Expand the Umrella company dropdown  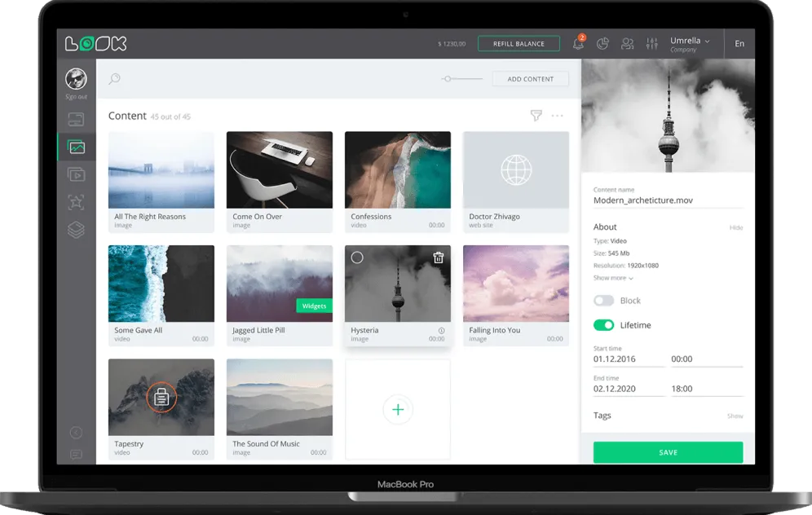[x=690, y=44]
